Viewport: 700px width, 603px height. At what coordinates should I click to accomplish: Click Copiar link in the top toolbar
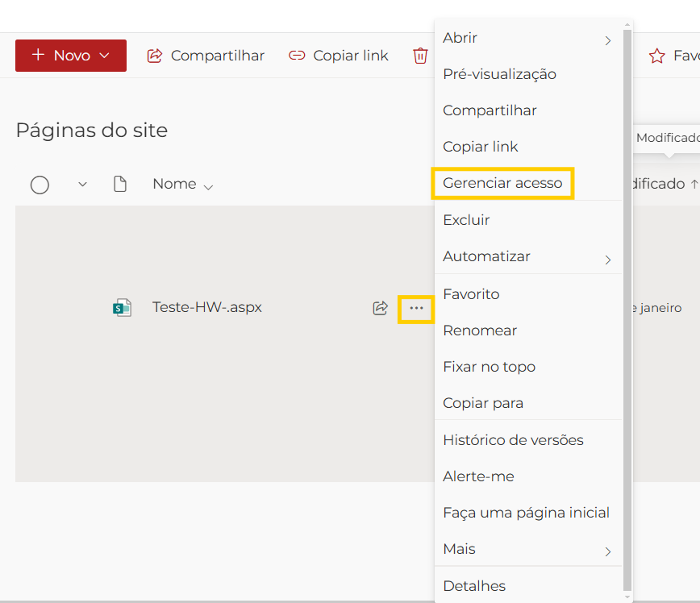pos(339,56)
